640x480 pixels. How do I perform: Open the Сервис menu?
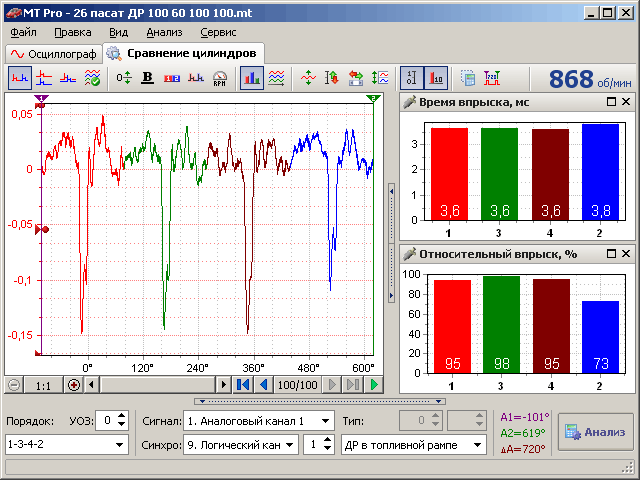(218, 32)
